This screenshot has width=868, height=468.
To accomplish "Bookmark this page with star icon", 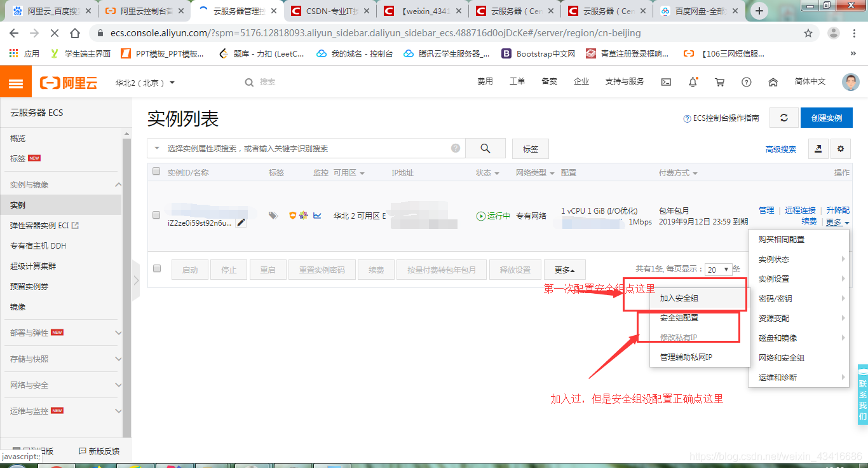I will point(808,33).
